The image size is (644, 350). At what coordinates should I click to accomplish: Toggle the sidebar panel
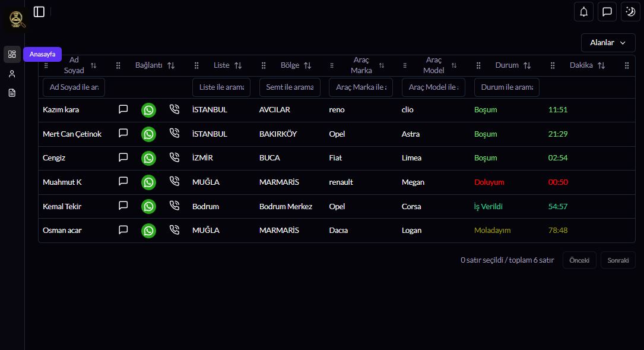point(39,11)
